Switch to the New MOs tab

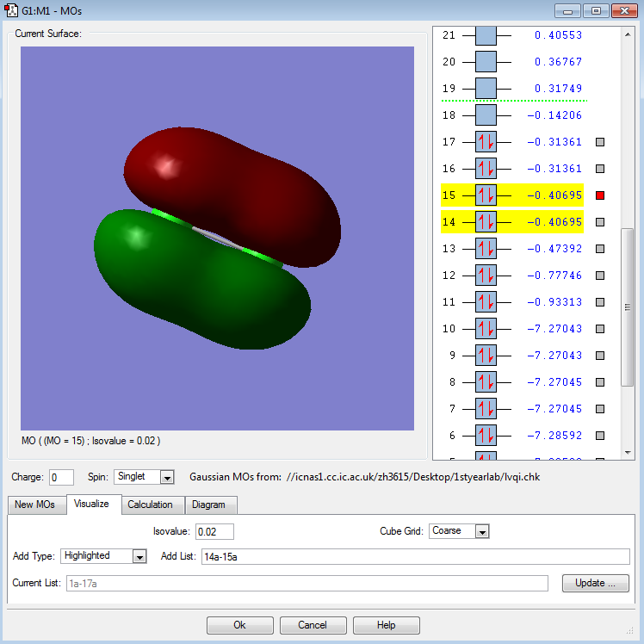(35, 505)
